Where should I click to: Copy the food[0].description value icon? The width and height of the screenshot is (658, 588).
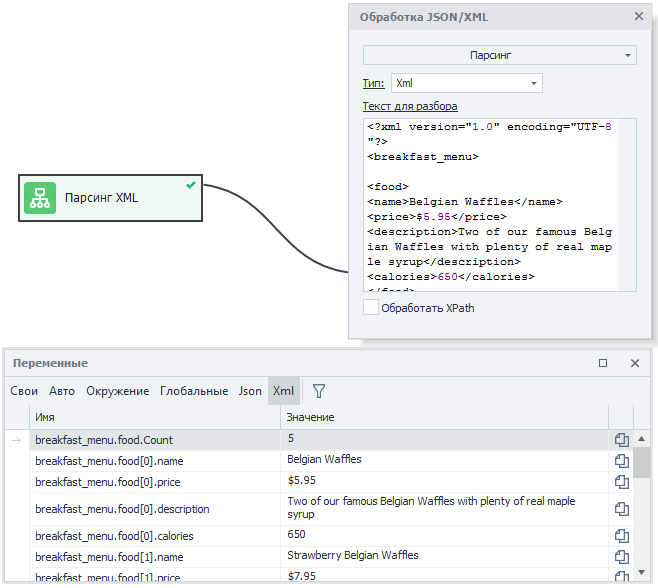tap(621, 508)
